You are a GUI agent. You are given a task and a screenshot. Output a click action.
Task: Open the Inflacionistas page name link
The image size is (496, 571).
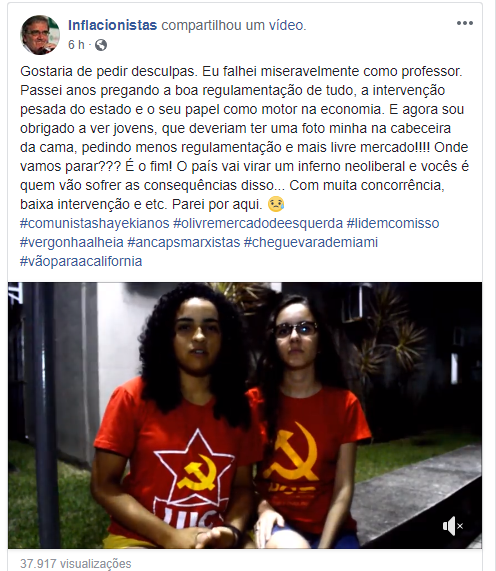[113, 25]
